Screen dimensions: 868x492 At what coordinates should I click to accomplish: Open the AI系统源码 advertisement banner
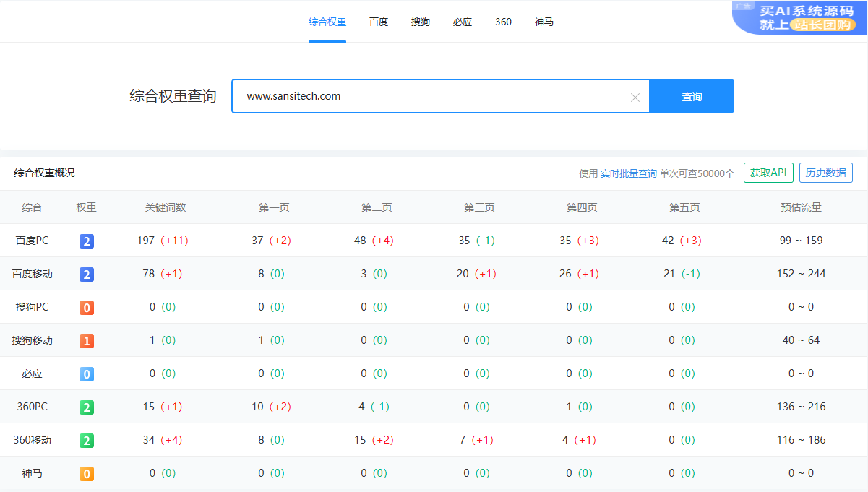point(800,17)
